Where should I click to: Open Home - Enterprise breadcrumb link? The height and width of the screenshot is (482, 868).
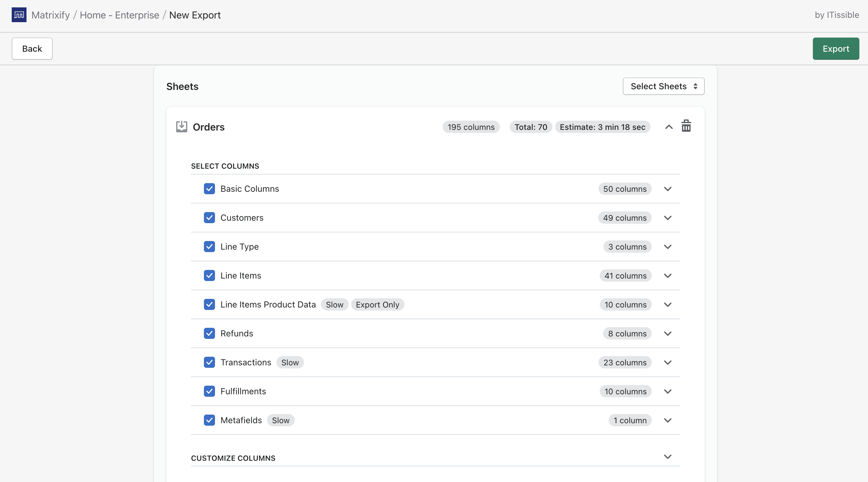point(119,15)
